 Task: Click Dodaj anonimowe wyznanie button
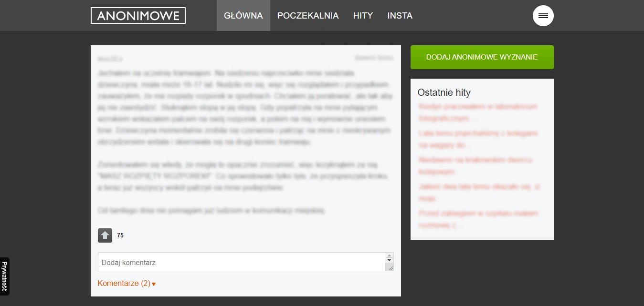point(482,57)
